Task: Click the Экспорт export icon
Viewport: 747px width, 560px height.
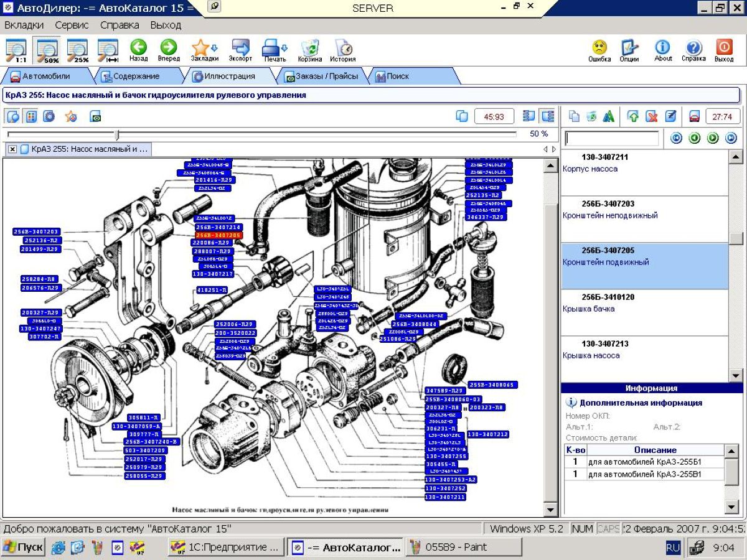Action: coord(240,50)
